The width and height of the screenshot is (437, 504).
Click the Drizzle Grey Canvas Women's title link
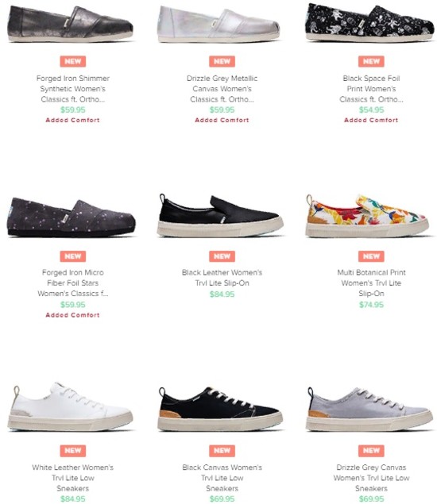(371, 478)
